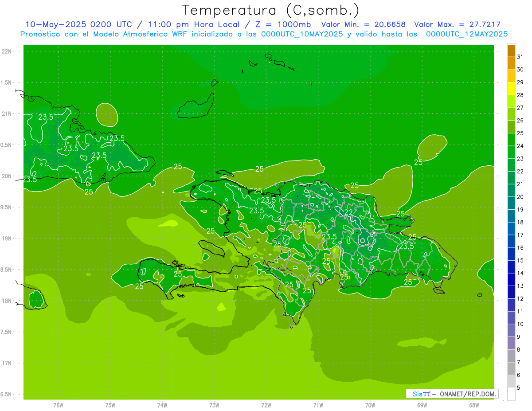Click the "17N" latitude axis label

tap(6, 364)
